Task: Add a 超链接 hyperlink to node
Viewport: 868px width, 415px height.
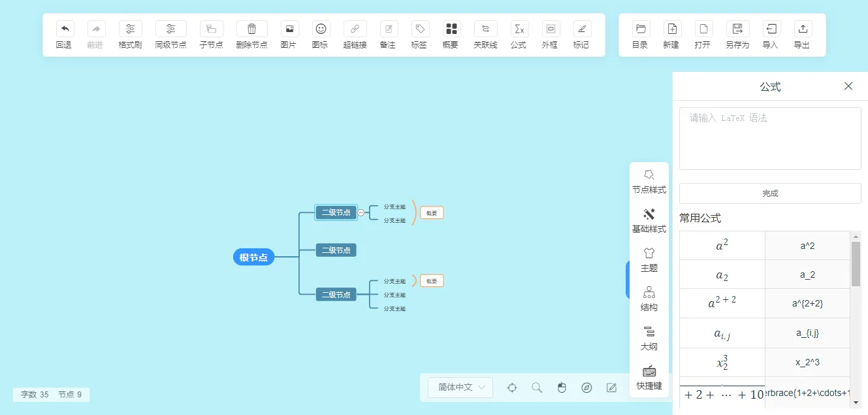Action: (x=355, y=29)
